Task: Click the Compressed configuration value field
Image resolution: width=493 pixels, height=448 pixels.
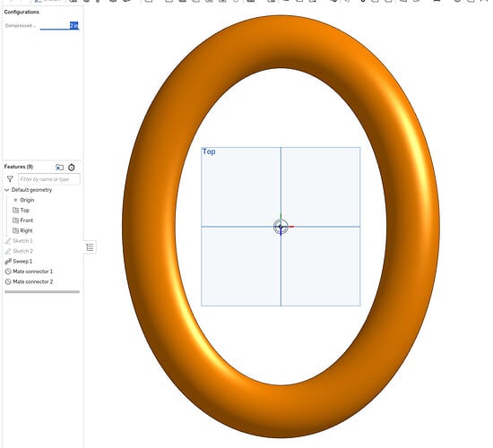Action: tap(60, 25)
